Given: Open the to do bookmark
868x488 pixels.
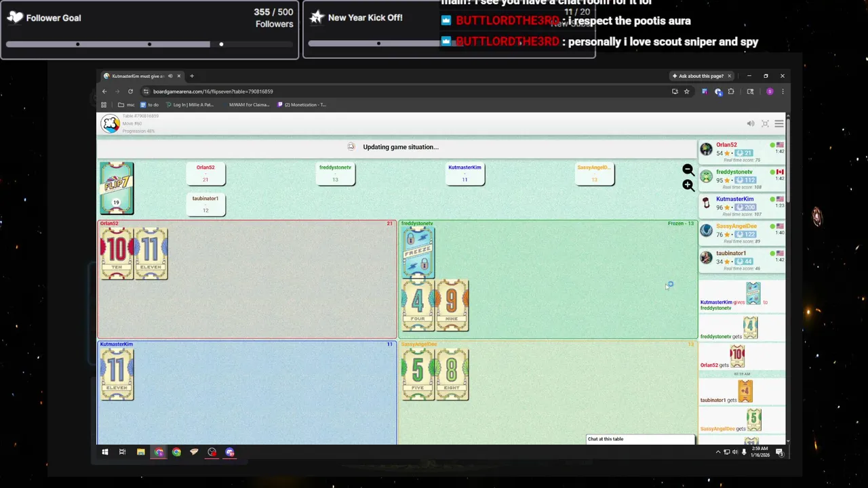Looking at the screenshot, I should (149, 105).
